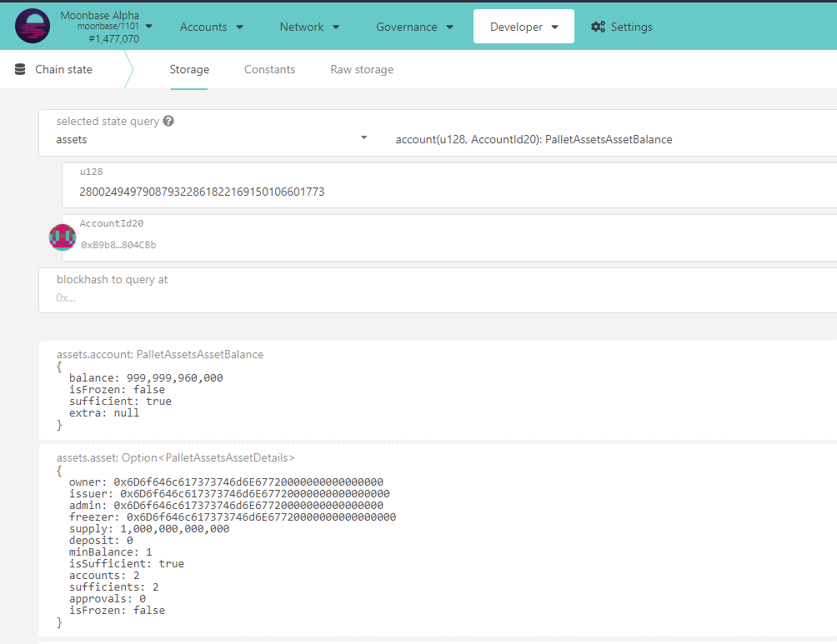Open the Governance menu
Viewport: 837px width, 644px height.
click(415, 27)
